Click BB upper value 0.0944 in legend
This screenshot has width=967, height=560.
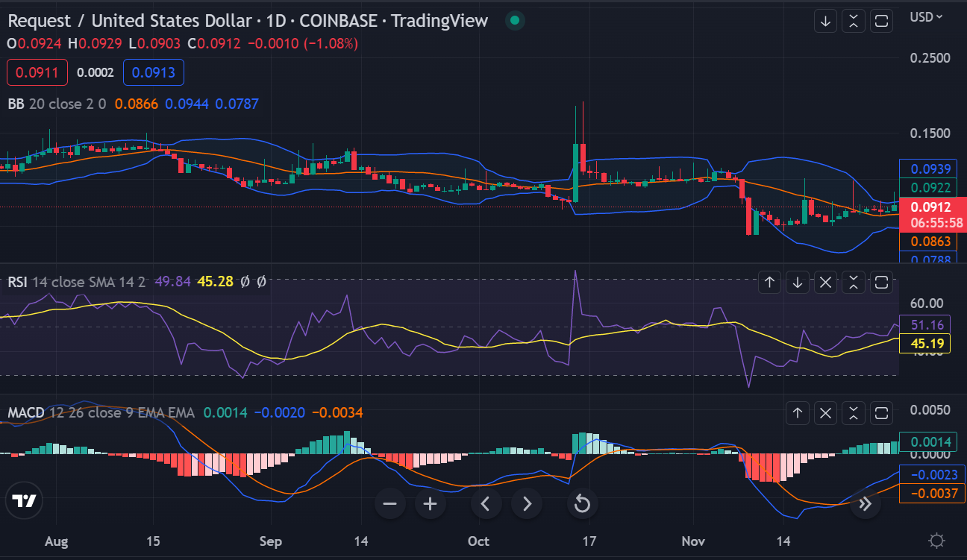[187, 104]
